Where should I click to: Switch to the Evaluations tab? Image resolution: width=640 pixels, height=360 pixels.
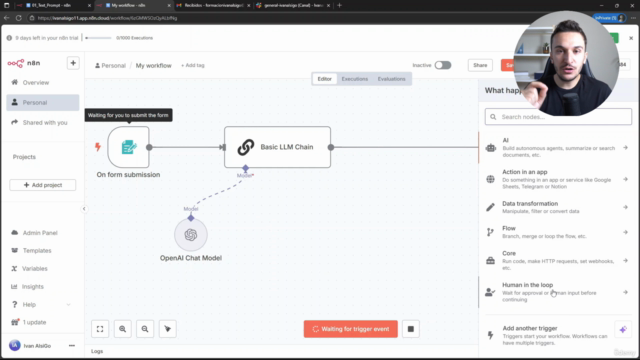[391, 79]
